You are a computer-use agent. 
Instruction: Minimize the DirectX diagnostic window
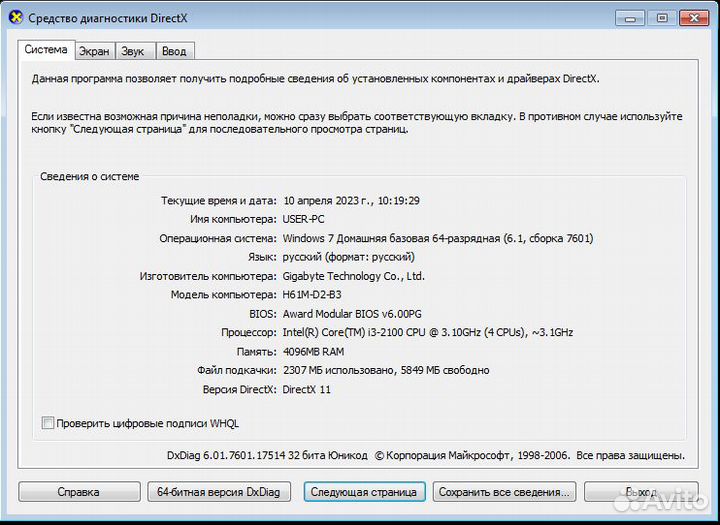coord(629,17)
